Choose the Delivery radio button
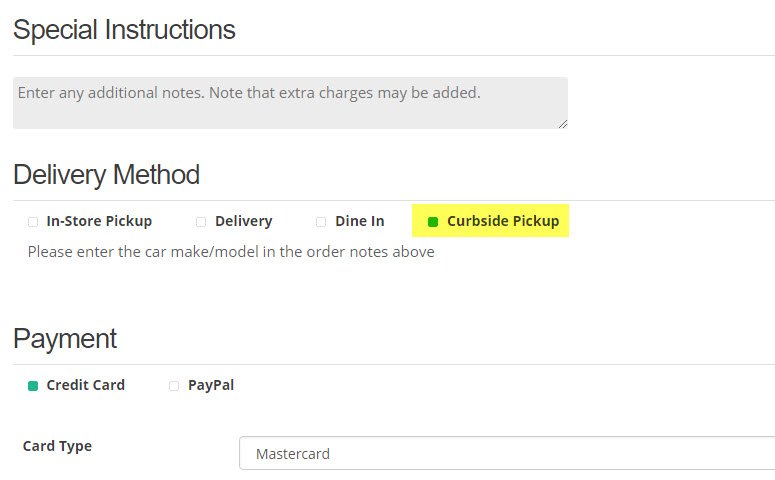The height and width of the screenshot is (480, 775). point(201,221)
